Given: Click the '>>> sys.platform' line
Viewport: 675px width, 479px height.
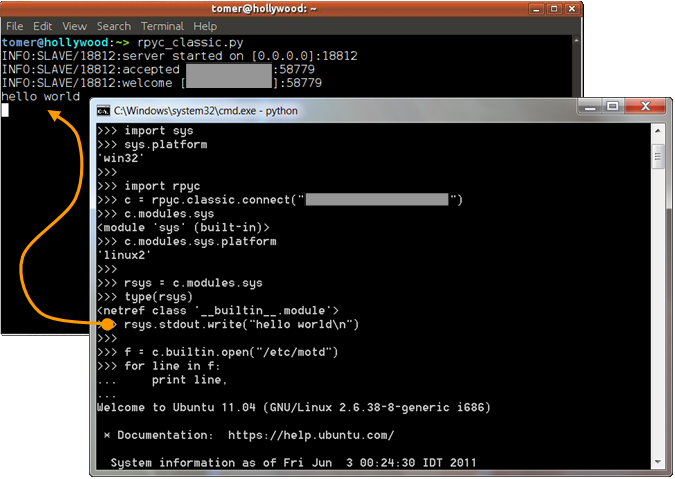Looking at the screenshot, I should [152, 145].
